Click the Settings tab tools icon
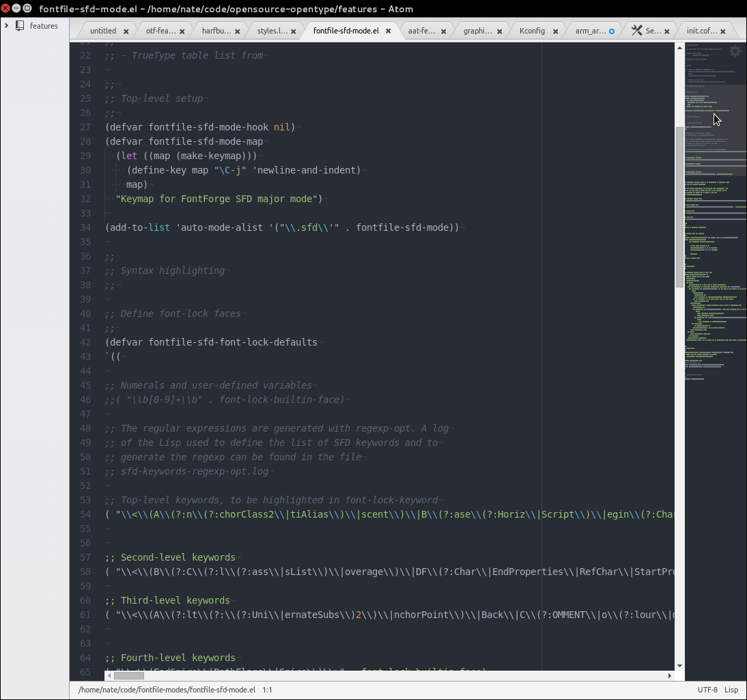 click(636, 31)
